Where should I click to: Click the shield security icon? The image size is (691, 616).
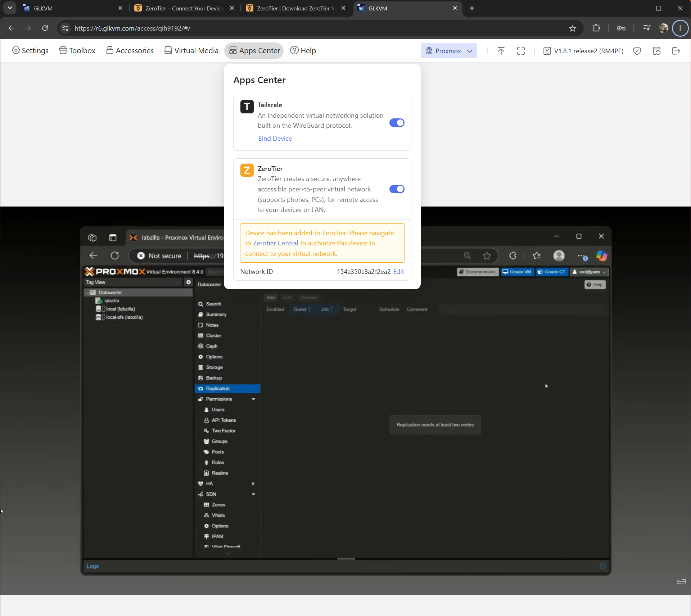(637, 51)
